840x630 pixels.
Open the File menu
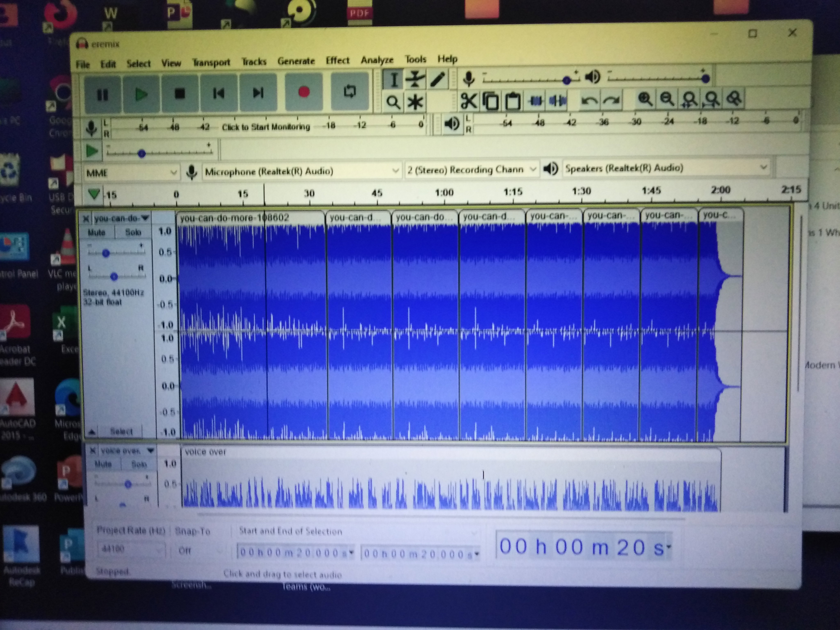82,65
